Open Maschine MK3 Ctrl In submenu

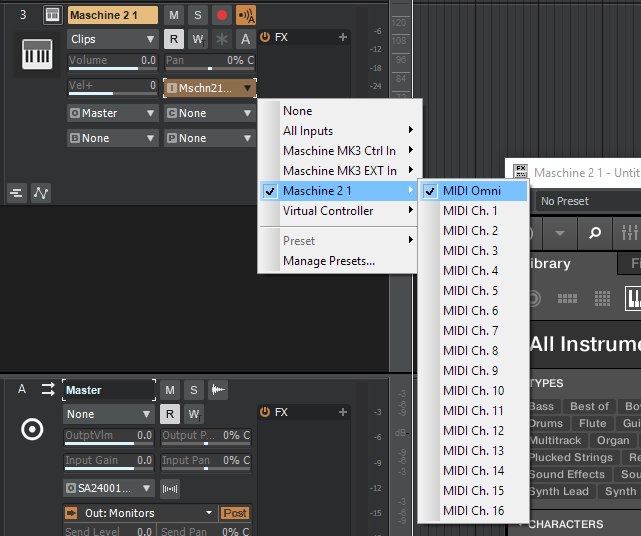338,151
